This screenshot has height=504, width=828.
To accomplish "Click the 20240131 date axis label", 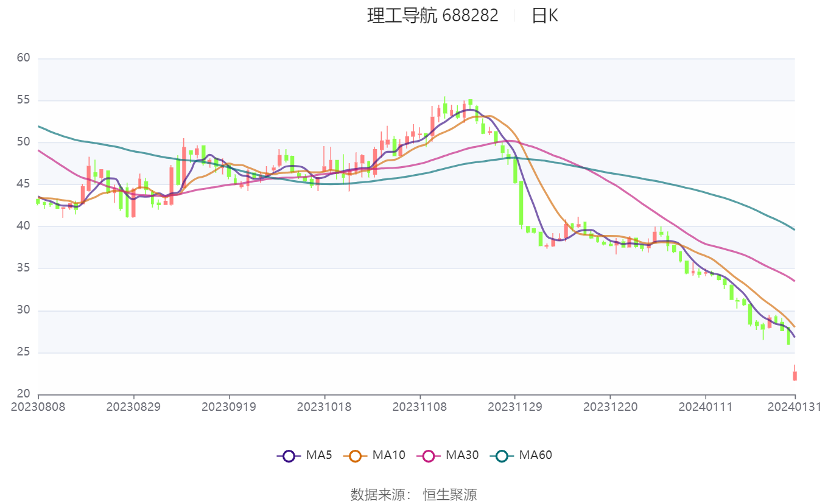I will point(795,407).
